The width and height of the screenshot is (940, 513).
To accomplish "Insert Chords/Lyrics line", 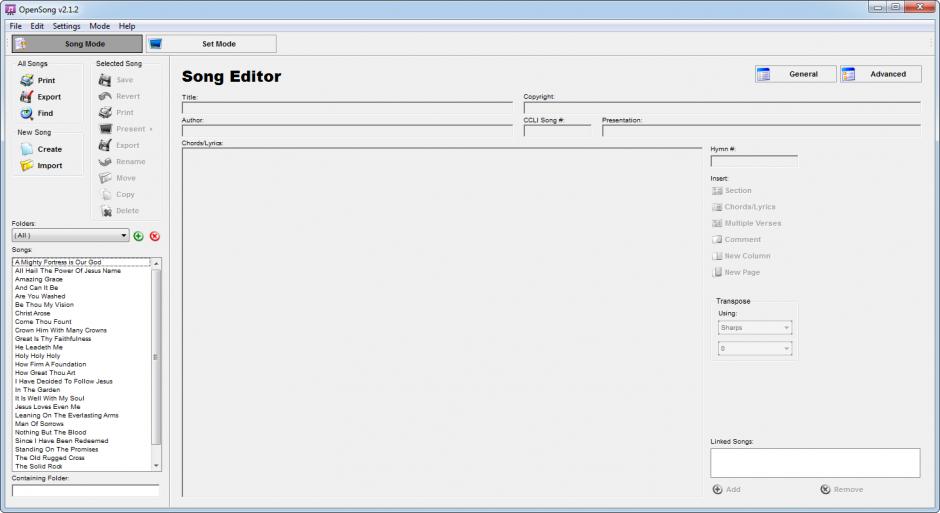I will tap(743, 207).
